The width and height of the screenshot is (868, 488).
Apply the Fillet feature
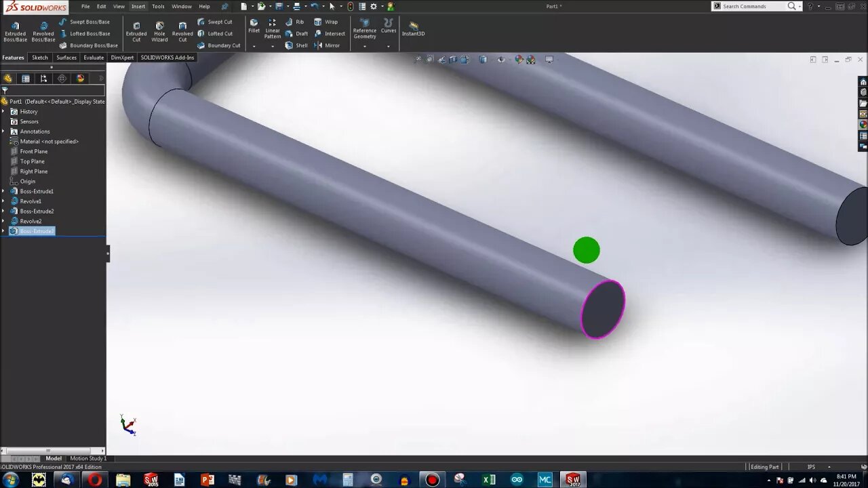tap(254, 26)
